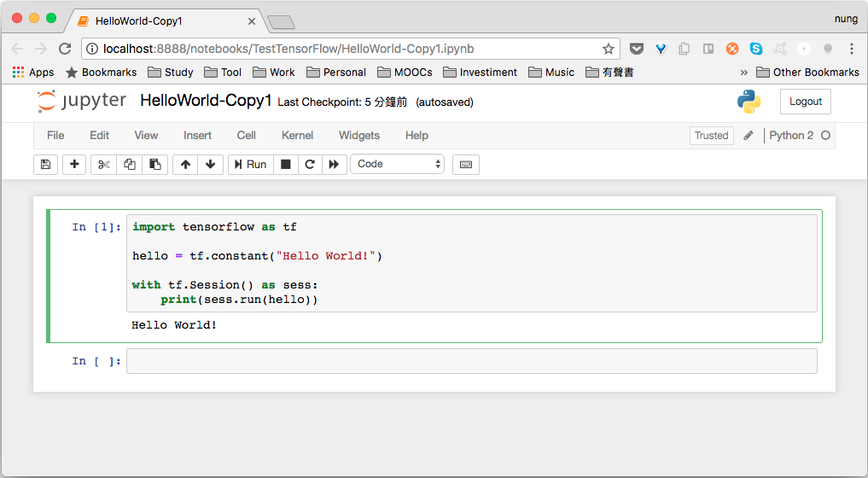Open the Personal bookmarks folder

coord(336,73)
